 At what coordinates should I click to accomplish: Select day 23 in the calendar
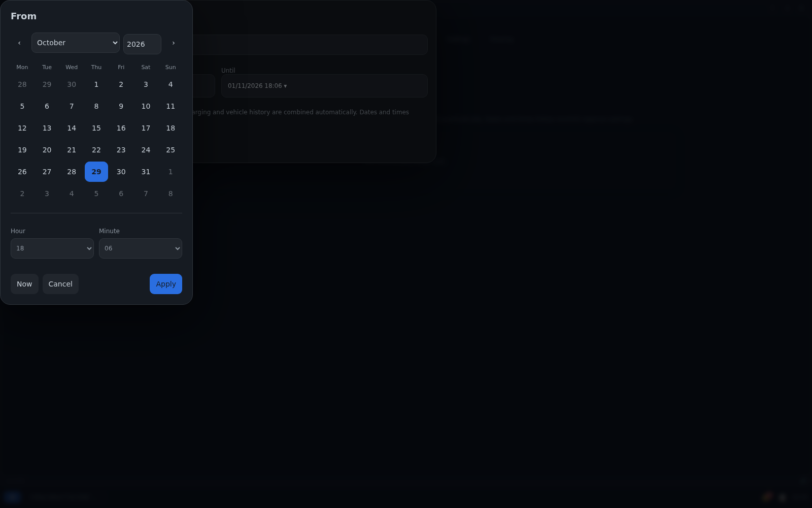coord(121,150)
